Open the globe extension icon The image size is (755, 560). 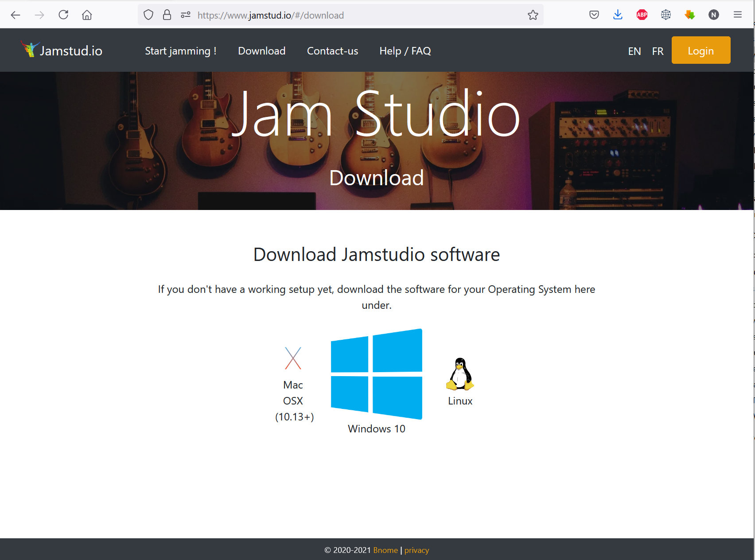pyautogui.click(x=665, y=15)
